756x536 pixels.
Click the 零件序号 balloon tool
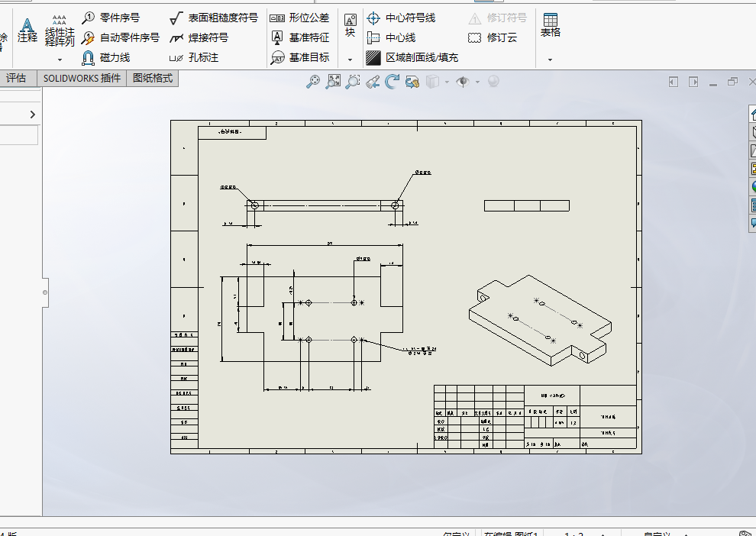[x=111, y=18]
